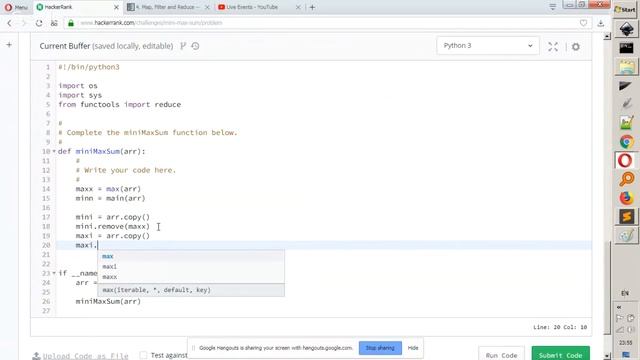This screenshot has height=360, width=640.
Task: Click the system clock showing 23:55
Action: [625, 343]
